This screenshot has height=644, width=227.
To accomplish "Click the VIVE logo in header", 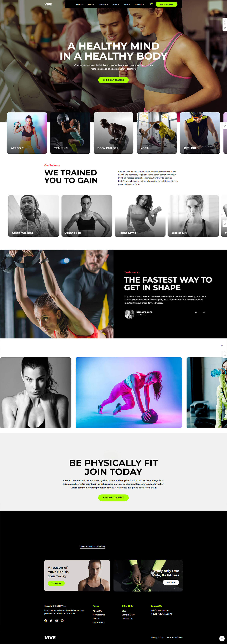I will [48, 4].
